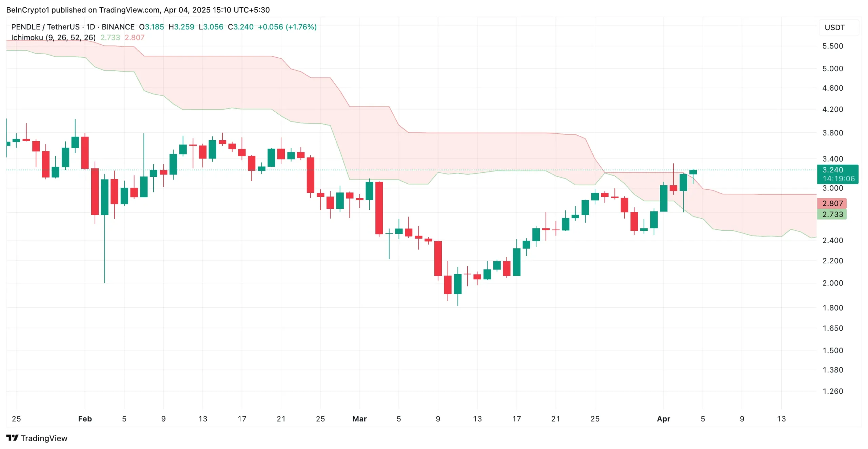Click the 5.500 price axis label
The width and height of the screenshot is (868, 449).
(832, 46)
